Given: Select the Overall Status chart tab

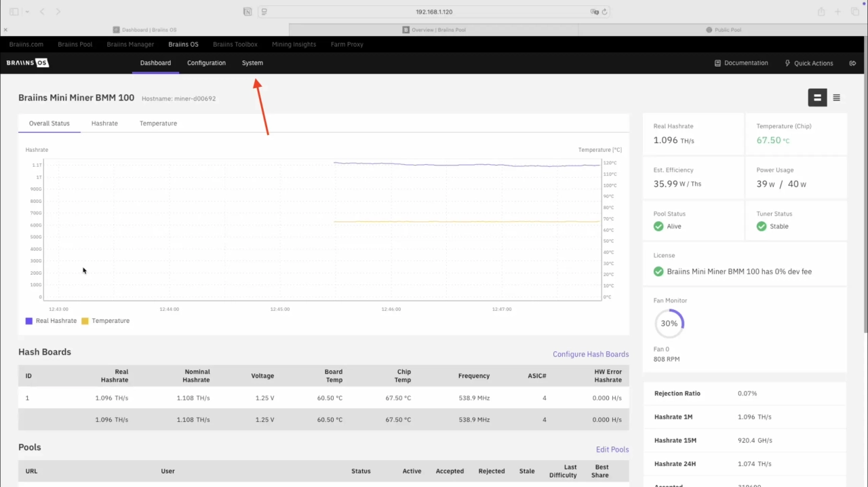Looking at the screenshot, I should click(x=50, y=123).
